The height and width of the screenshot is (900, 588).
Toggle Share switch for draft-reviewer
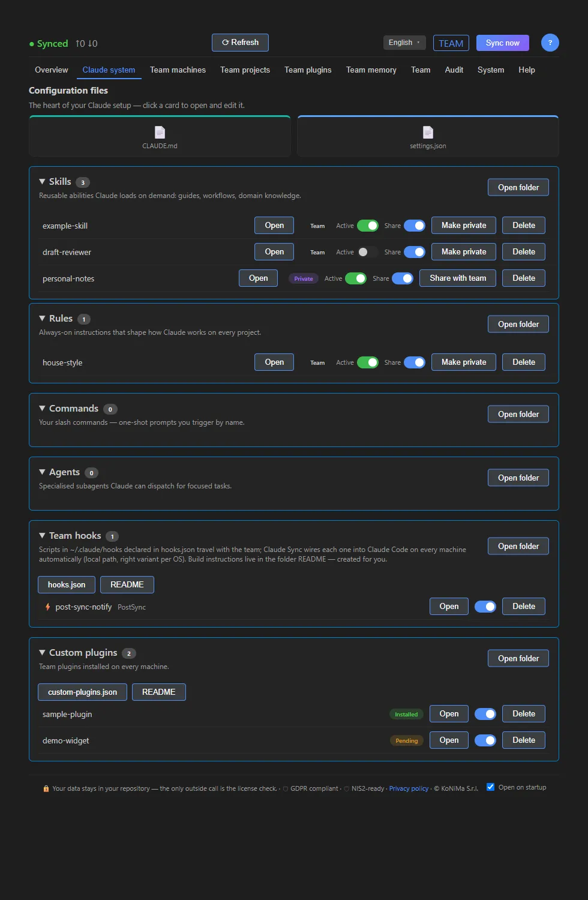[415, 252]
